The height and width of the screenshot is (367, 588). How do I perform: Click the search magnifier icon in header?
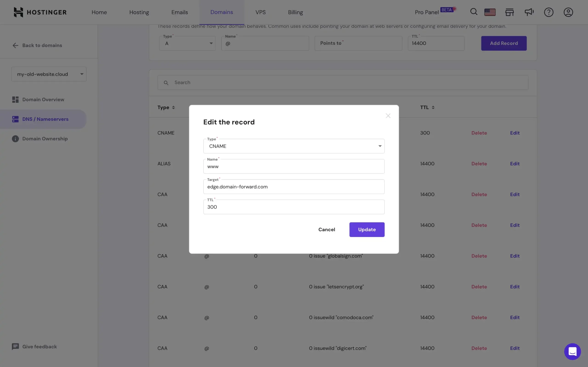tap(474, 12)
